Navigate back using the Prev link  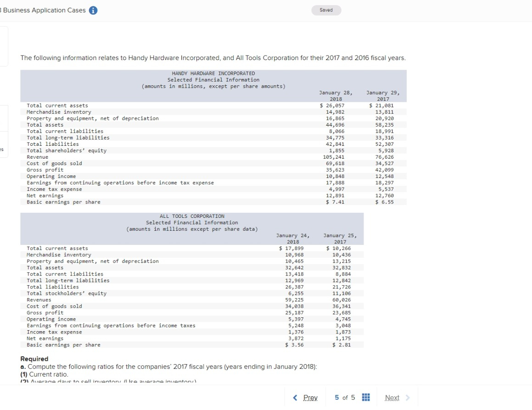pos(309,398)
